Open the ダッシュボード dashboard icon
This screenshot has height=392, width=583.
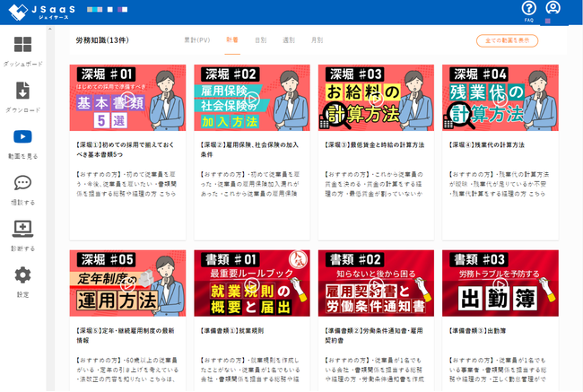coord(22,46)
